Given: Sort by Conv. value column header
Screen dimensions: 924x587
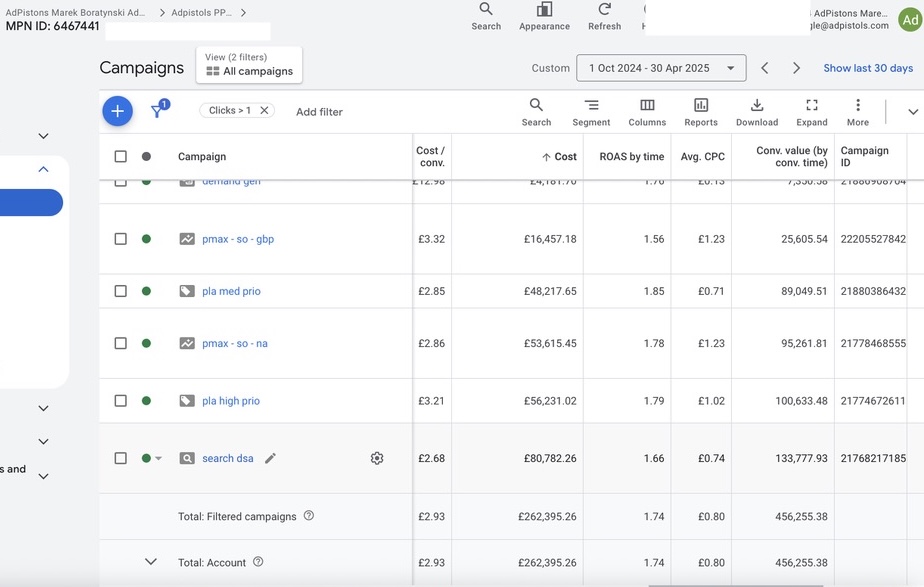Looking at the screenshot, I should point(791,156).
